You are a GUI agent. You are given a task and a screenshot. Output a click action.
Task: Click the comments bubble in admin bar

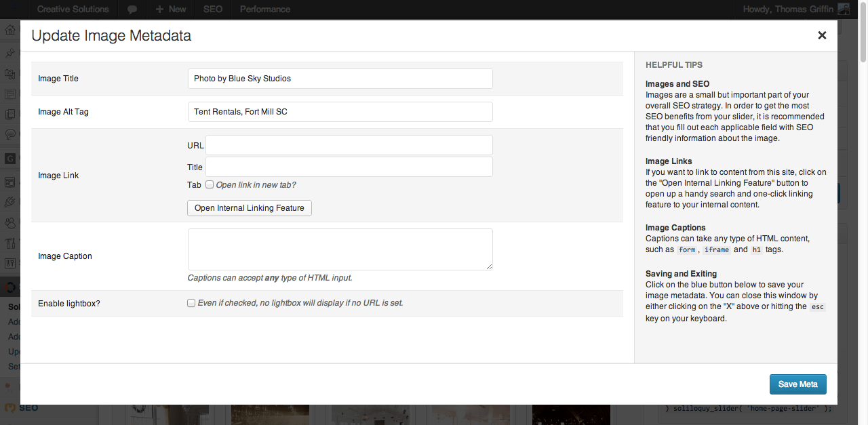tap(132, 9)
